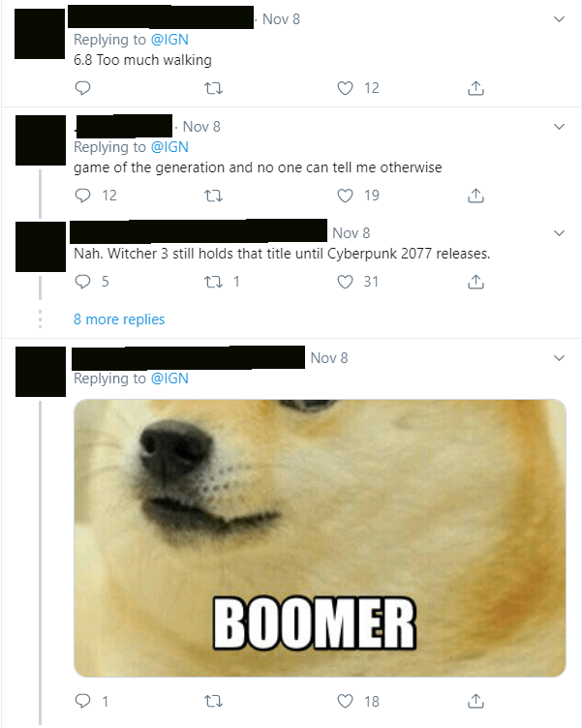Share the Witcher 3 reply tweet
Viewport: 582px width, 728px height.
475,282
